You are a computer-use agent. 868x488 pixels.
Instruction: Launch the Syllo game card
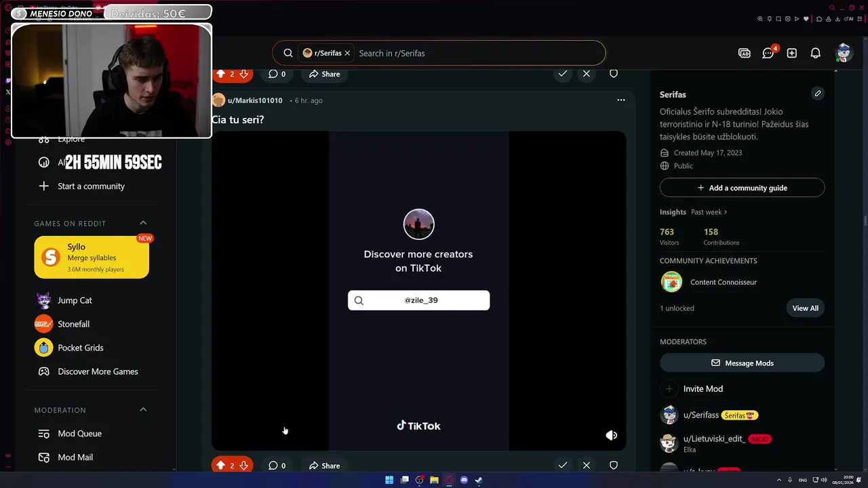click(92, 257)
